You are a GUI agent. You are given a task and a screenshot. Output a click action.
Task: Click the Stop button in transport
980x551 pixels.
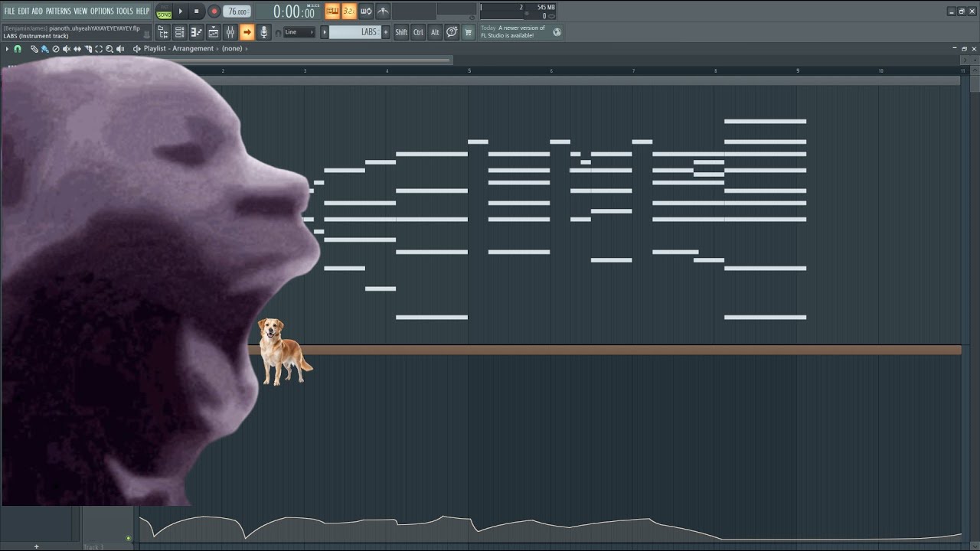point(196,11)
